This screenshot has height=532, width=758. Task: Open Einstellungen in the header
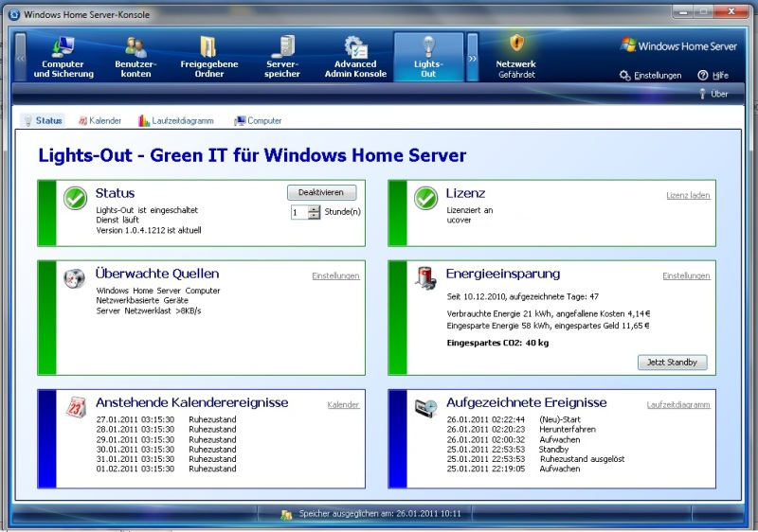coord(651,76)
